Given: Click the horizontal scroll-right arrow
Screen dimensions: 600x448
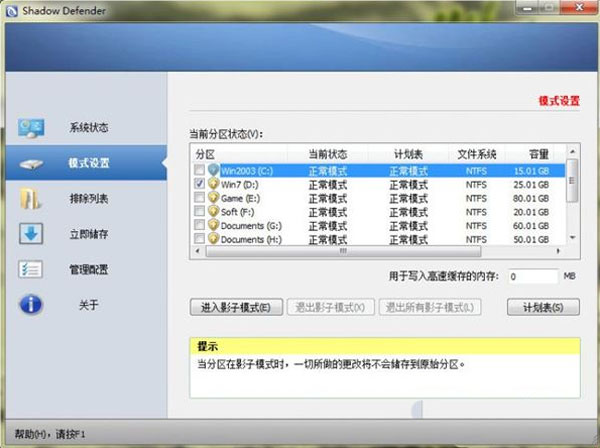Looking at the screenshot, I should pyautogui.click(x=558, y=251).
